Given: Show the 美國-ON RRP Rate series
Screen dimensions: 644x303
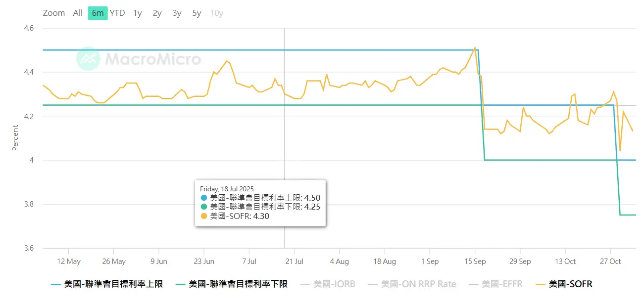Looking at the screenshot, I should (x=418, y=284).
